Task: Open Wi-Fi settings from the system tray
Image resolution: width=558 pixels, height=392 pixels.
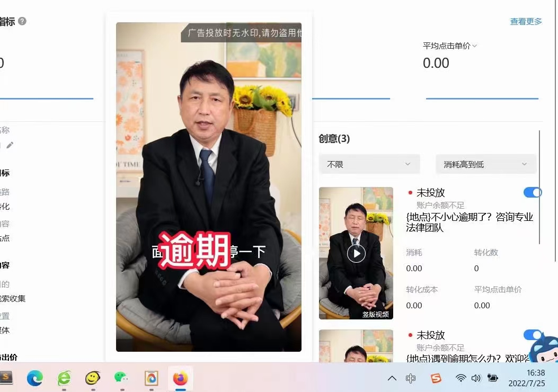Action: [460, 378]
